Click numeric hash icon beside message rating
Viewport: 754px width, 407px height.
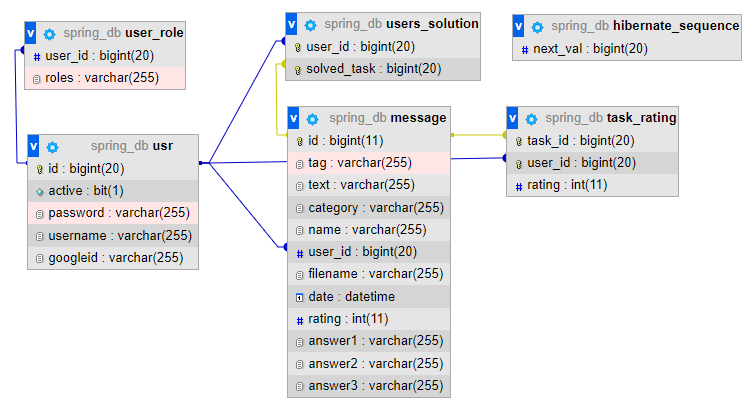coord(300,320)
